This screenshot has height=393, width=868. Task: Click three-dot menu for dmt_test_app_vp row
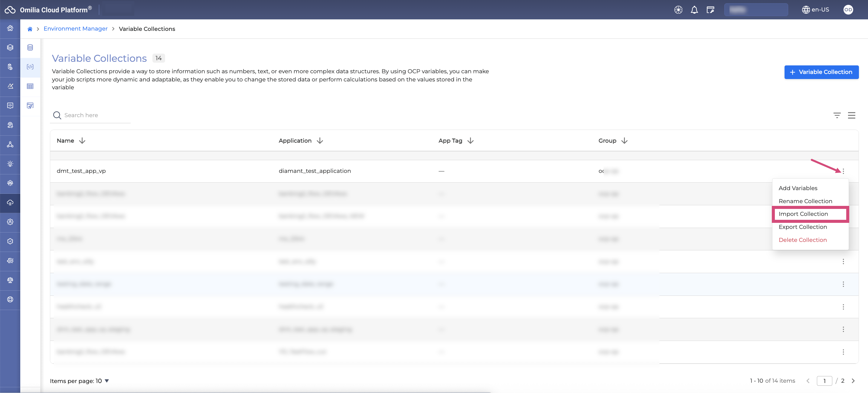pyautogui.click(x=843, y=171)
